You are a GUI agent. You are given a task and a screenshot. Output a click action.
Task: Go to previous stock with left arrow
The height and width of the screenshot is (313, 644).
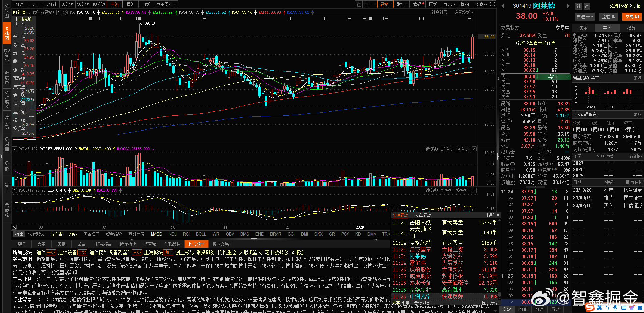[x=503, y=6]
